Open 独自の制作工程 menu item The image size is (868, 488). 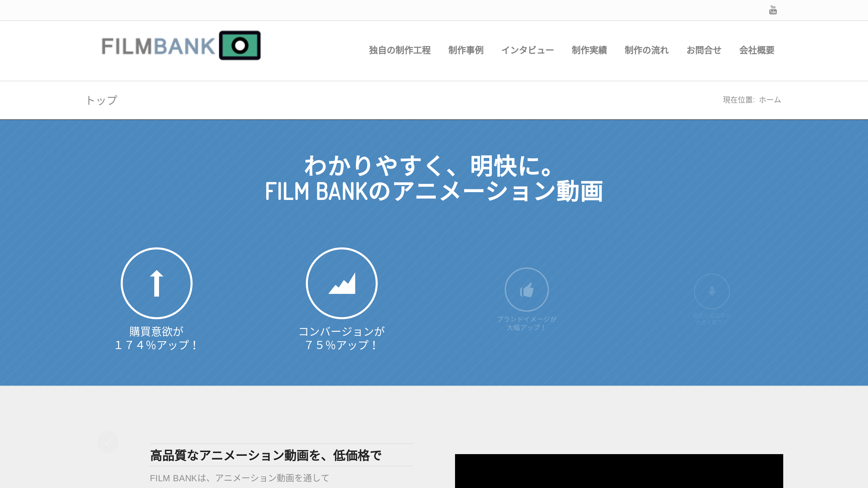coord(400,50)
